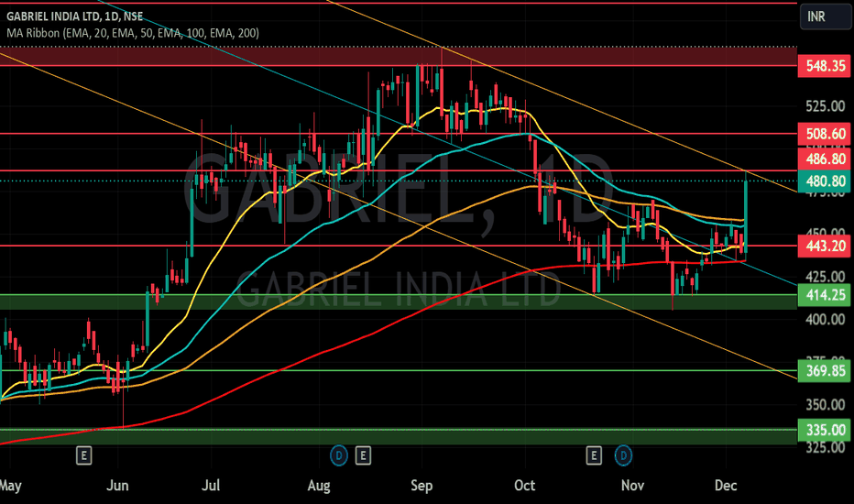This screenshot has height=504, width=854.
Task: Click the 443.20 red price label
Action: [824, 246]
